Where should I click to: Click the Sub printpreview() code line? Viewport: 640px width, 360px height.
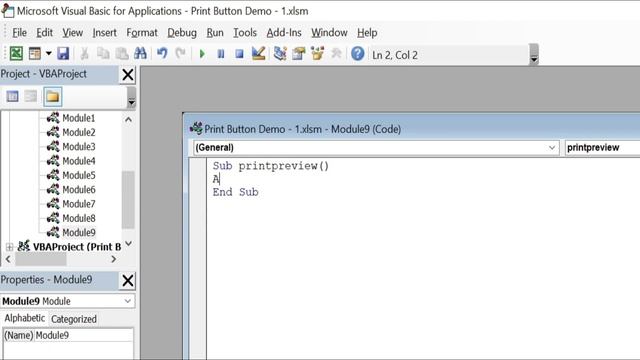[x=271, y=166]
